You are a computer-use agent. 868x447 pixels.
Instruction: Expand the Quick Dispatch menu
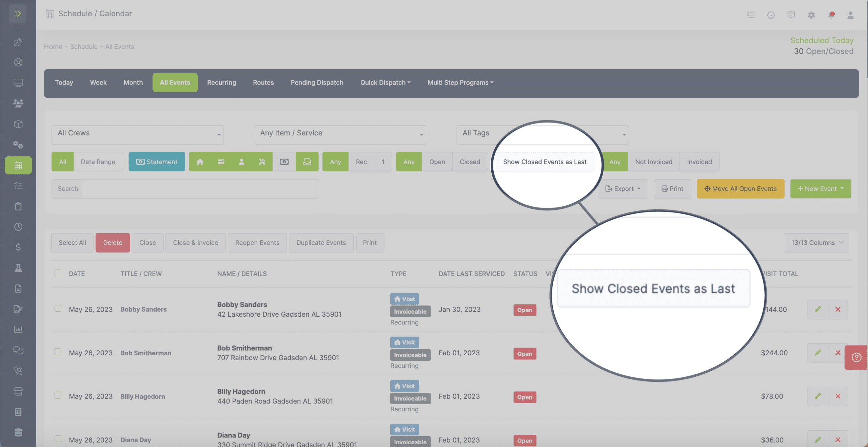click(385, 83)
